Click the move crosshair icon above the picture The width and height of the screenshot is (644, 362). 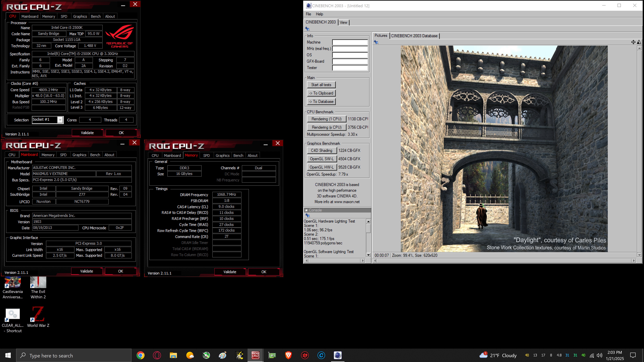pos(633,42)
